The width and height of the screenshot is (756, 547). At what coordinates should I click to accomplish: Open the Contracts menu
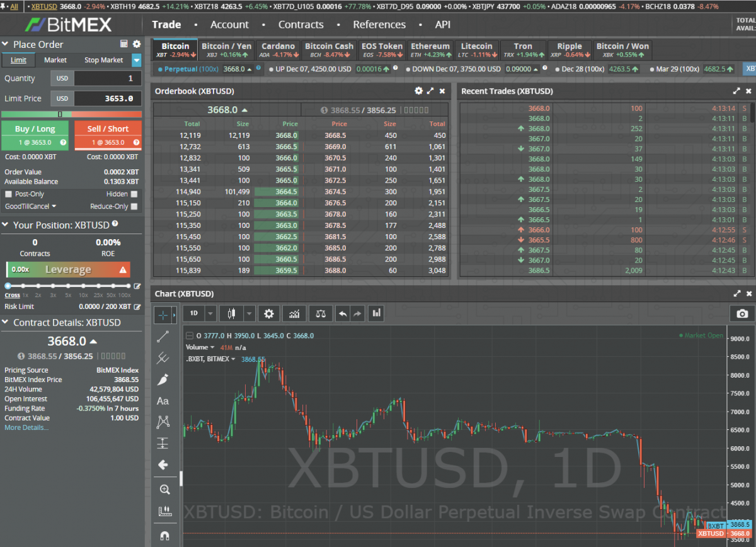coord(301,25)
